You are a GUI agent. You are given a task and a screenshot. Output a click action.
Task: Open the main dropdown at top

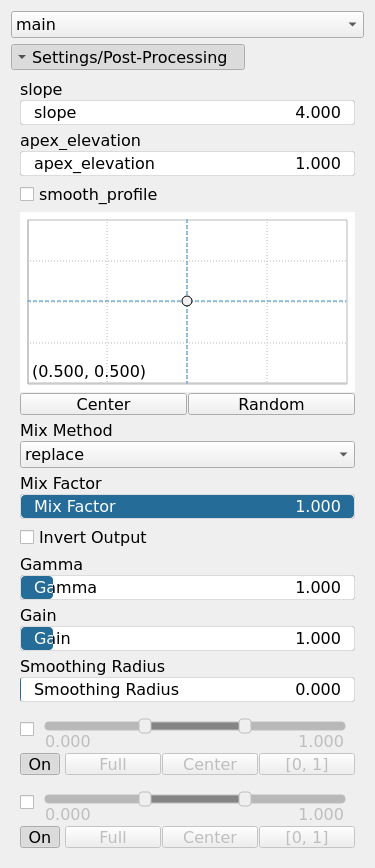click(x=187, y=24)
